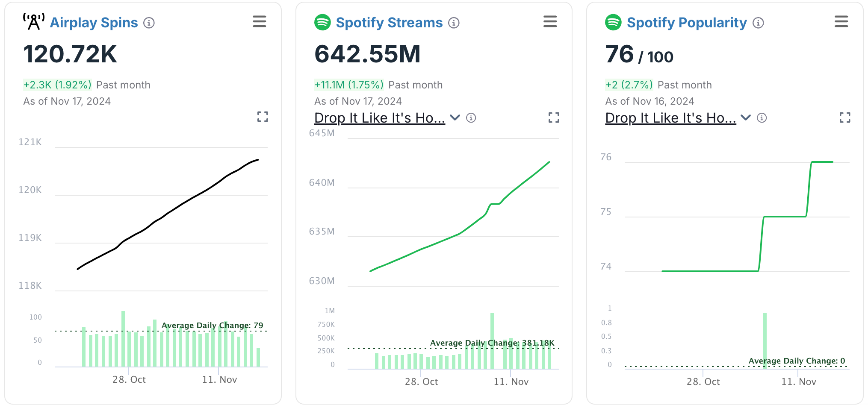Expand Airplay Spins chart to fullscreen

pos(263,117)
